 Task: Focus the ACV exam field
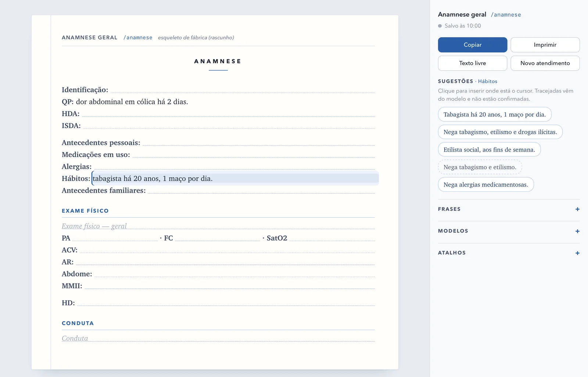(x=227, y=250)
